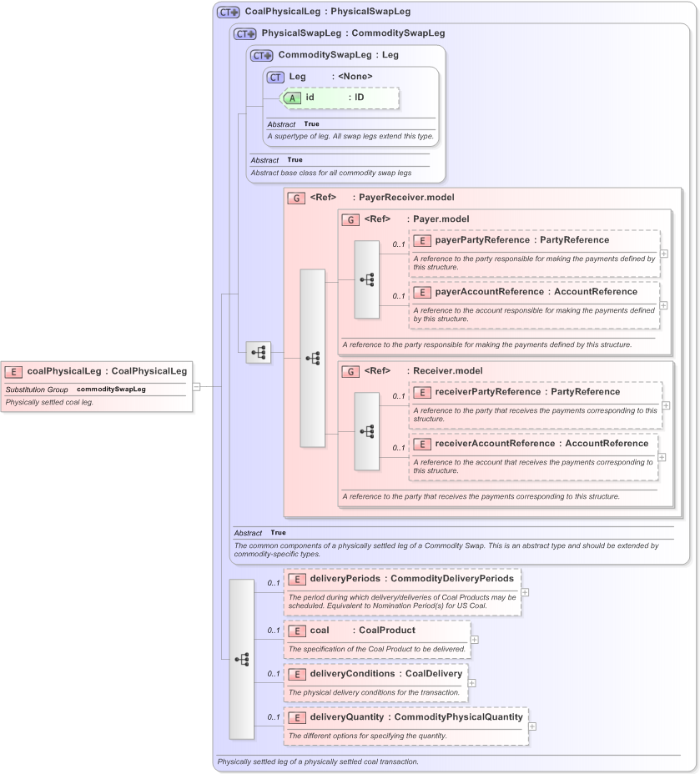Viewport: 700px width, 774px height.
Task: Click the E icon of coal element
Action: click(297, 631)
